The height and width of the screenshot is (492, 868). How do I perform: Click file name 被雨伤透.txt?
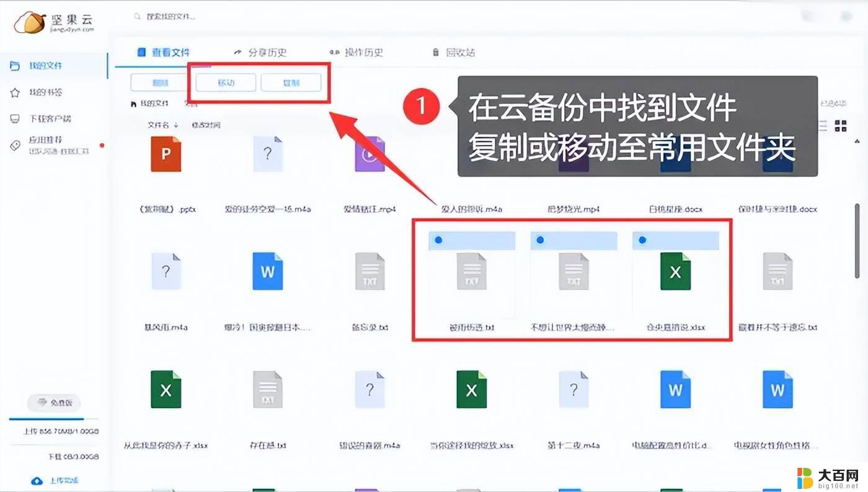[471, 327]
